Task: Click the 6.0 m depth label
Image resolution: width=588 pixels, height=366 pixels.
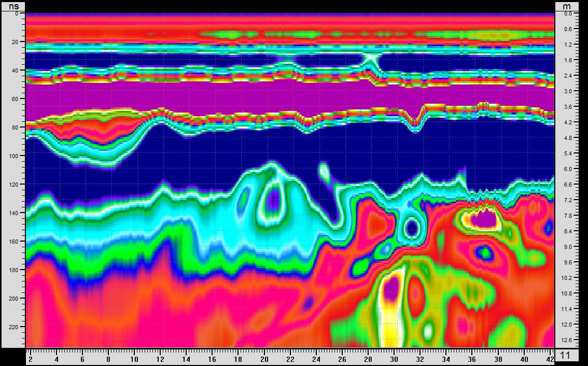Action: point(567,169)
